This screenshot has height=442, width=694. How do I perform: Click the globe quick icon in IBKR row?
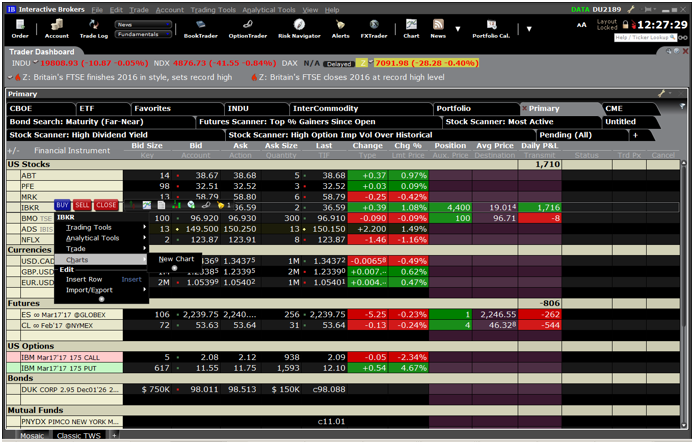click(x=191, y=205)
